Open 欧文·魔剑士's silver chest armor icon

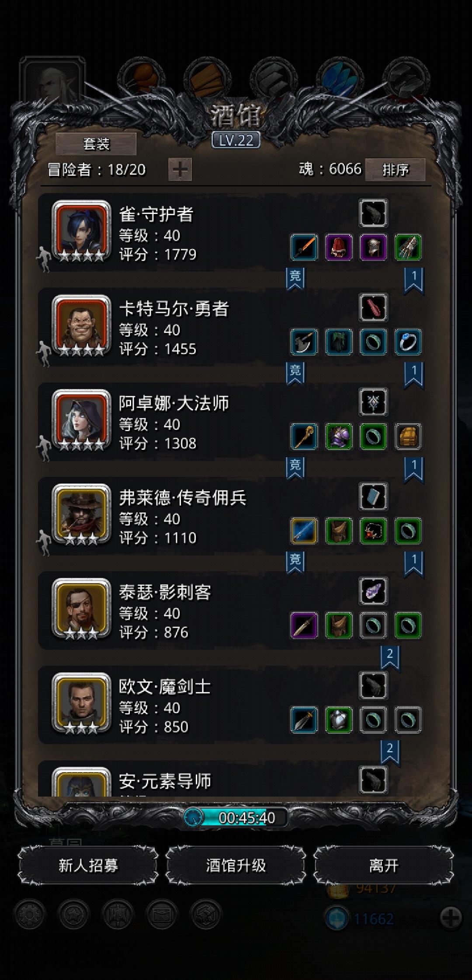coord(339,719)
